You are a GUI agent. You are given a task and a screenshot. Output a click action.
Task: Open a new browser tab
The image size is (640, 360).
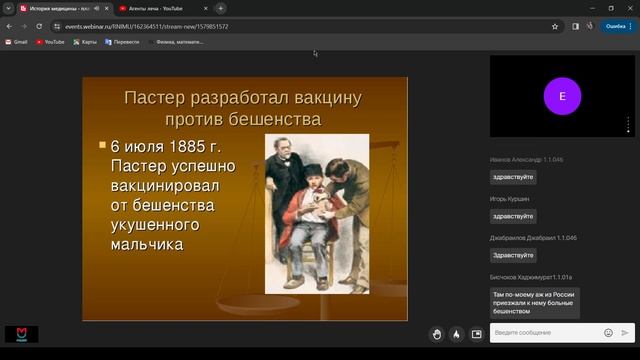(x=221, y=8)
